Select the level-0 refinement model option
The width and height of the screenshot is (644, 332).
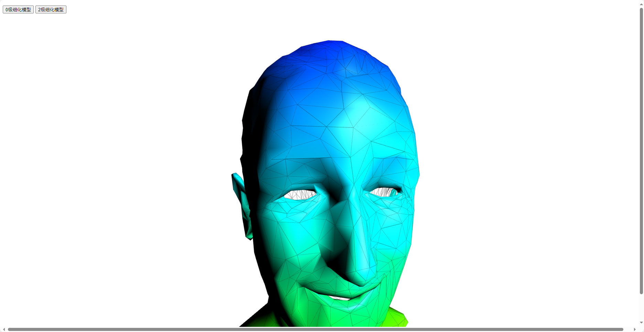click(18, 9)
